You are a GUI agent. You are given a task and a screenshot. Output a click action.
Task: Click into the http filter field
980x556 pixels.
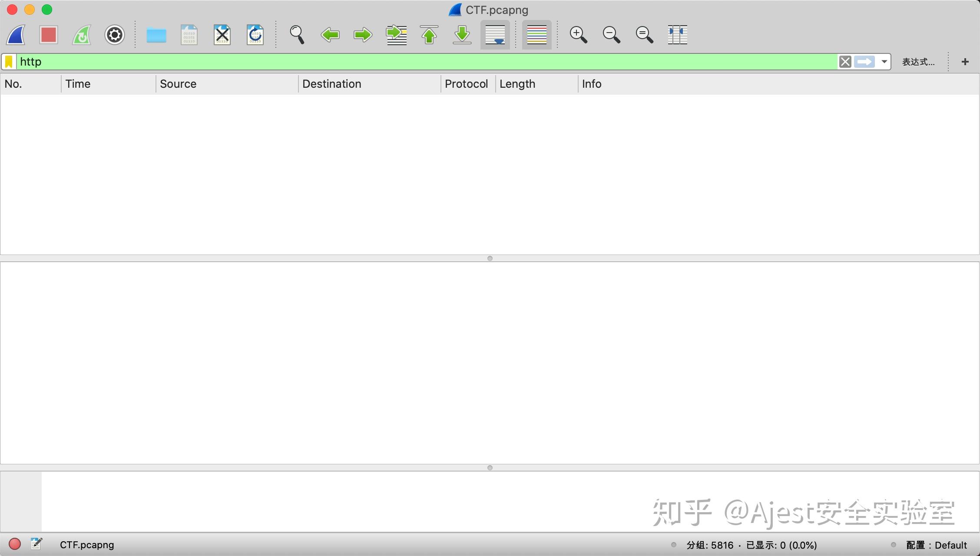[x=427, y=62]
